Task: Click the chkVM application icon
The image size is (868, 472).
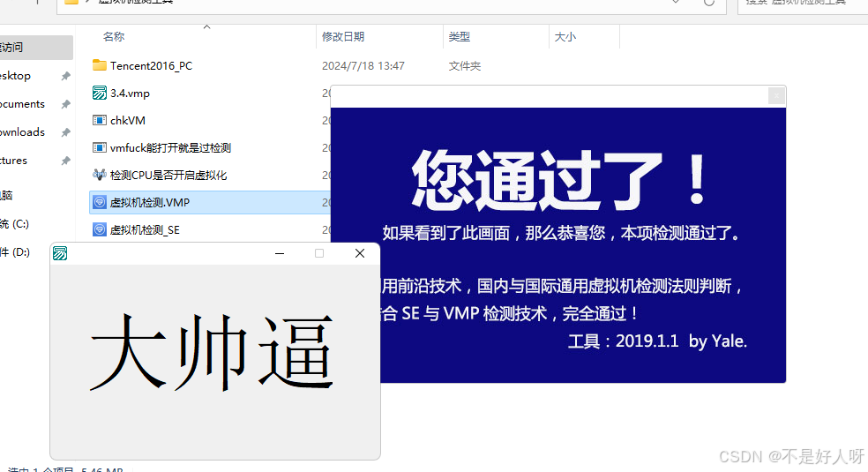Action: [99, 120]
